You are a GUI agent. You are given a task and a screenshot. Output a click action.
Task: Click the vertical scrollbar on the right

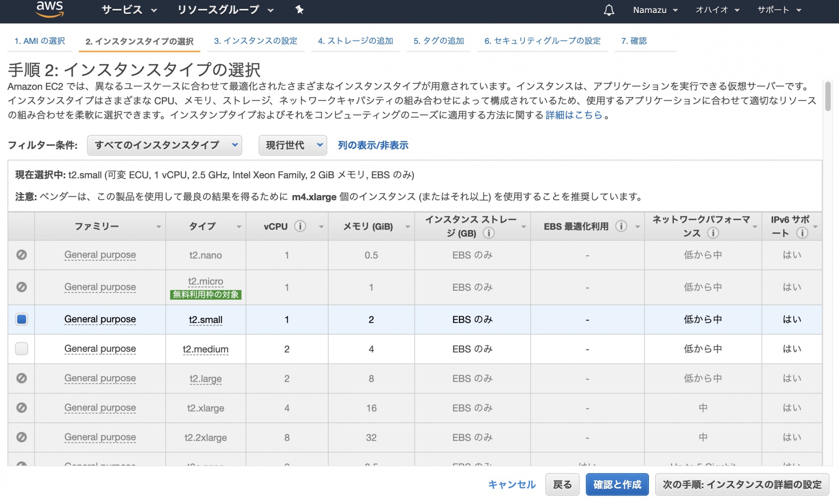pyautogui.click(x=827, y=97)
